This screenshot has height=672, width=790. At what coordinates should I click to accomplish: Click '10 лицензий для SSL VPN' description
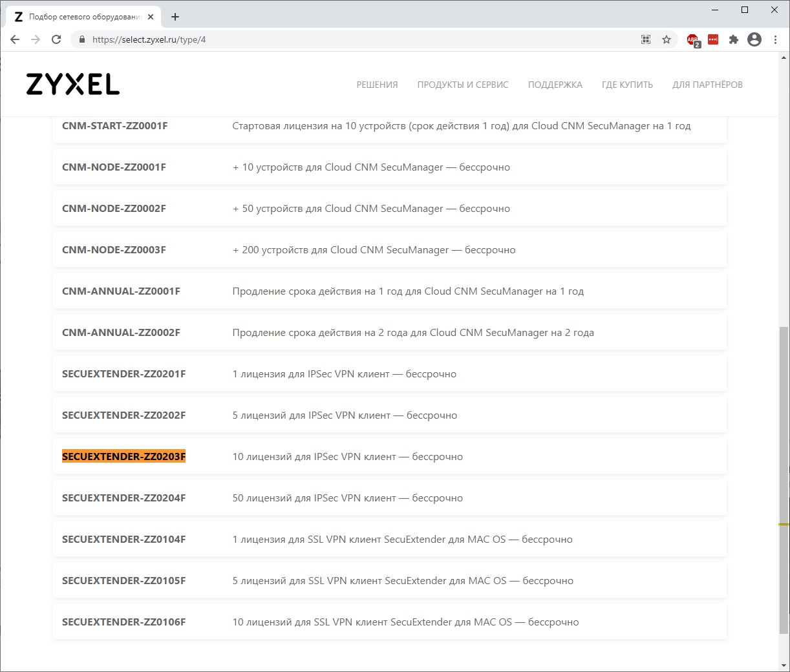tap(405, 622)
